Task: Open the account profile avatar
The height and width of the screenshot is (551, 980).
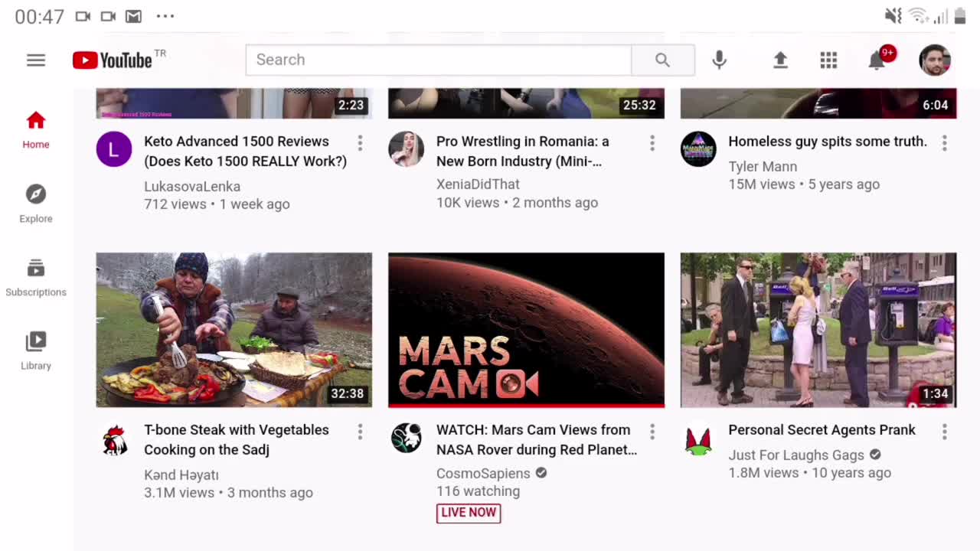Action: click(x=935, y=60)
